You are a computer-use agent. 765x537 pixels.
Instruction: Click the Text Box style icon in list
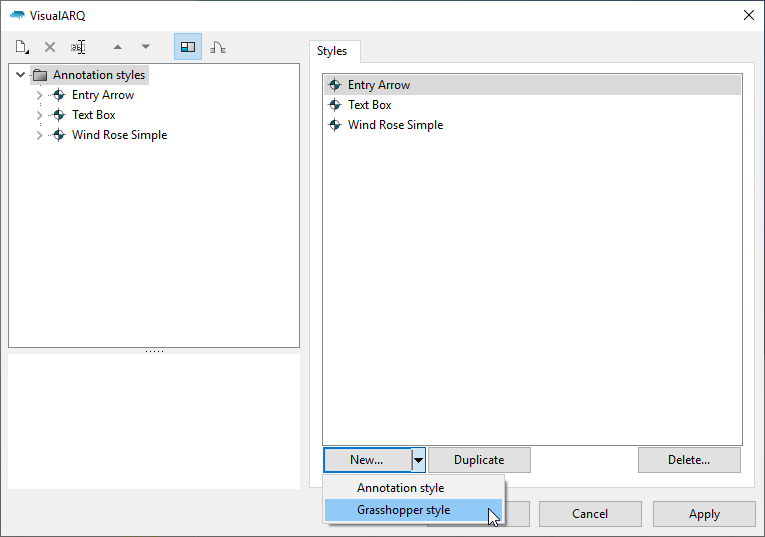tap(335, 105)
